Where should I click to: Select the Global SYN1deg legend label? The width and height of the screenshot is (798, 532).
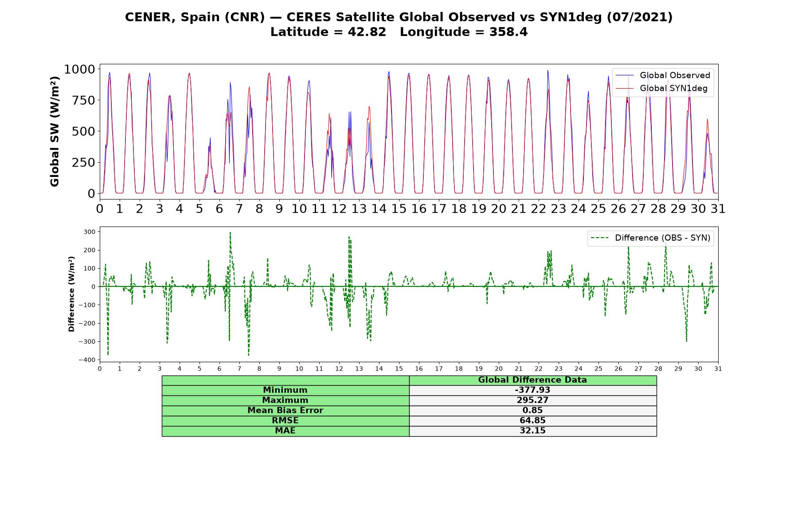click(673, 89)
